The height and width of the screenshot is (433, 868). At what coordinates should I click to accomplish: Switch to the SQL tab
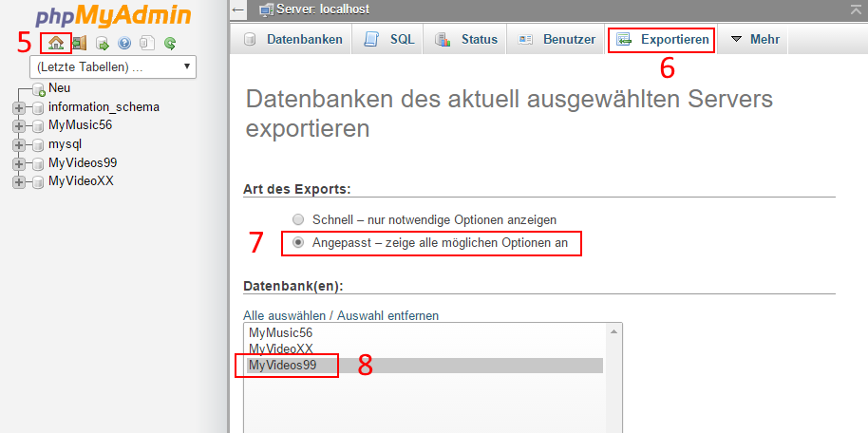pos(387,39)
